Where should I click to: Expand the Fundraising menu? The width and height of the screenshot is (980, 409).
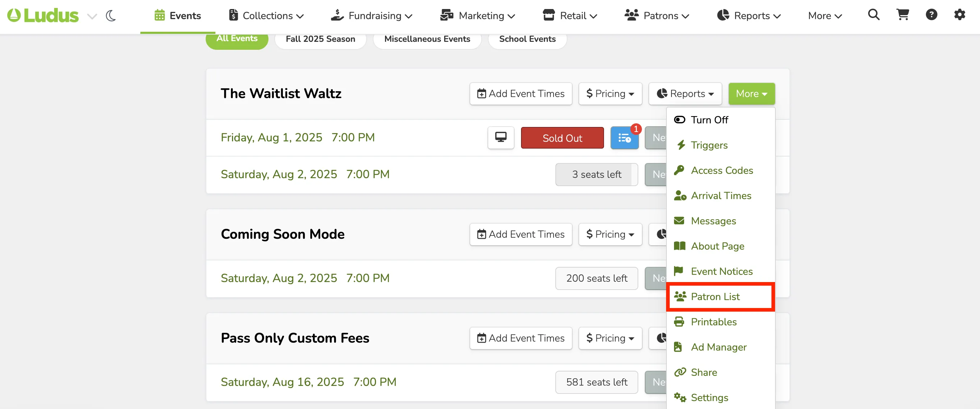coord(371,16)
